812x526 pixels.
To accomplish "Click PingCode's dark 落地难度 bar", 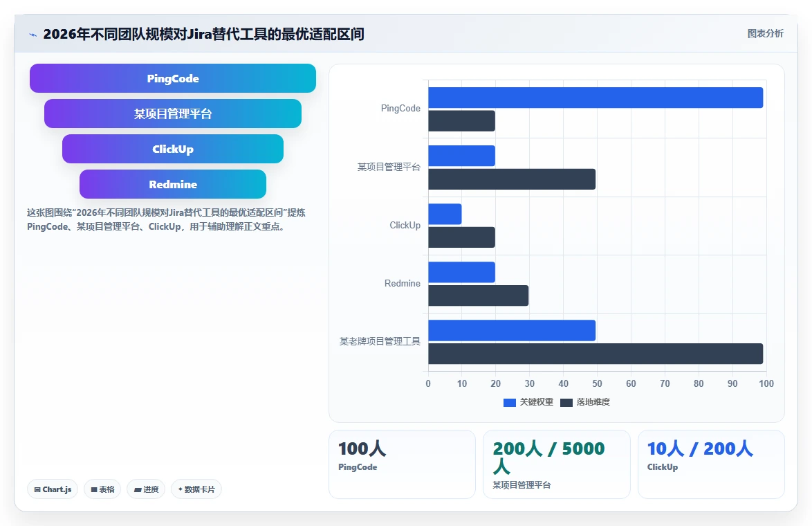I will (x=461, y=120).
